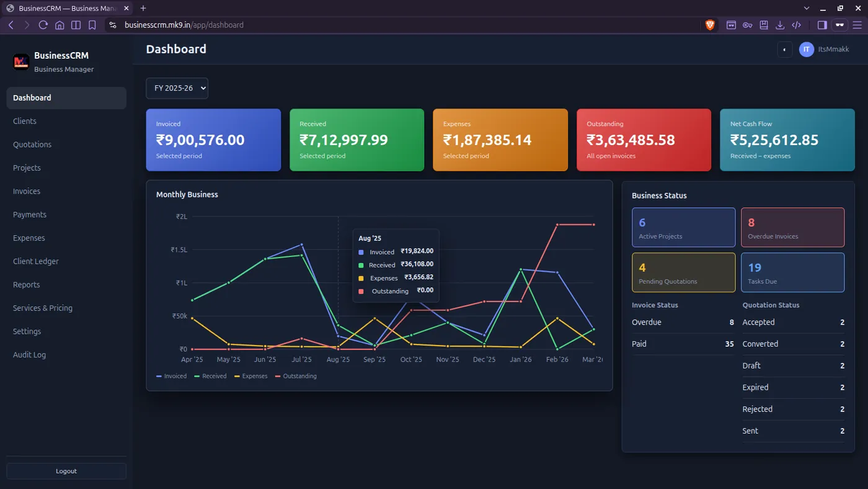Viewport: 868px width, 489px height.
Task: Toggle the browser sidebar panel icon
Action: (822, 25)
